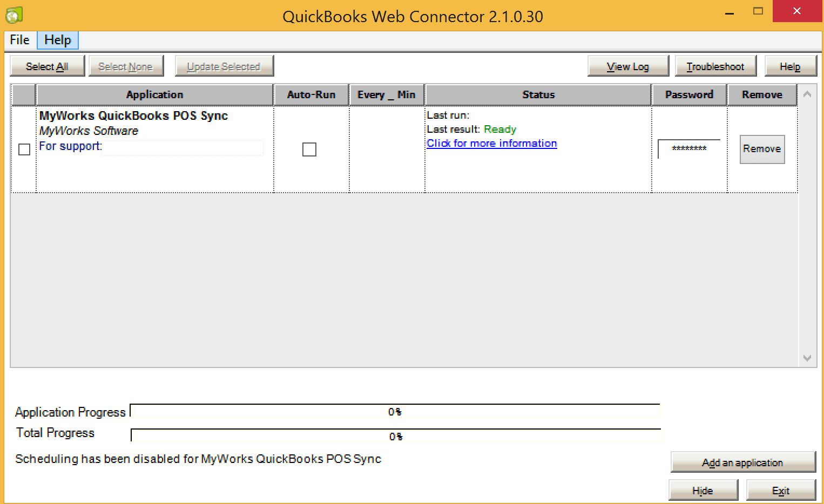The width and height of the screenshot is (824, 504).
Task: Open the View Log button
Action: [627, 66]
